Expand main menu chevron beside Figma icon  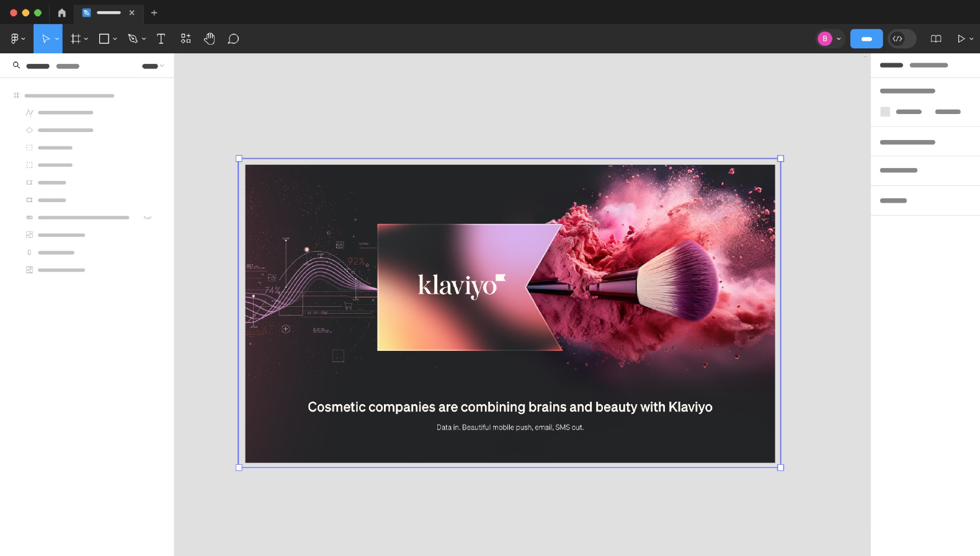(24, 39)
